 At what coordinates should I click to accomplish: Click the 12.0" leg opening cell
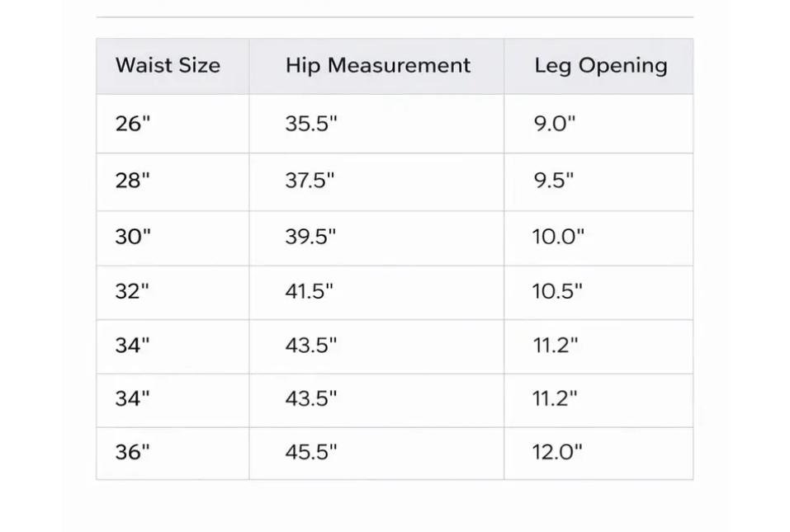click(x=598, y=453)
